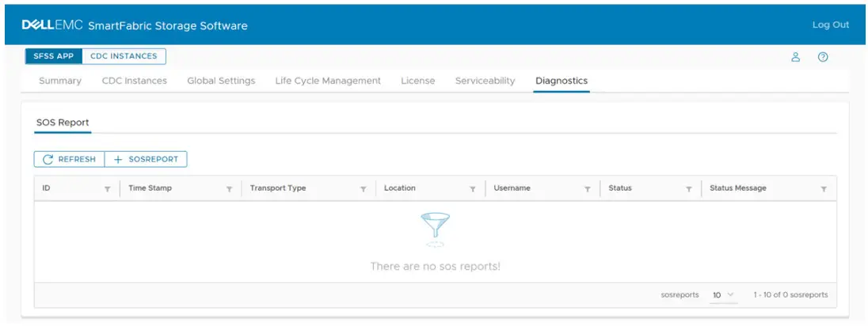This screenshot has width=868, height=326.
Task: Open the CDC Instances tab
Action: pos(134,81)
